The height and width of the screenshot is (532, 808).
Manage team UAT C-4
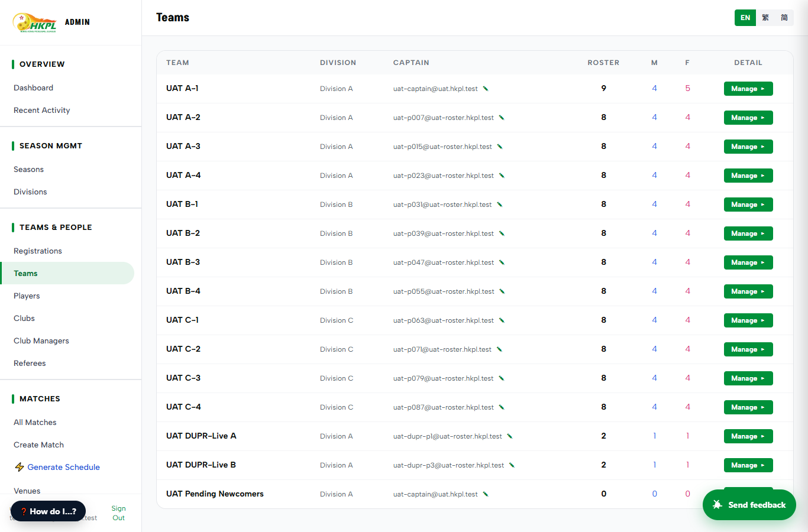click(x=748, y=407)
